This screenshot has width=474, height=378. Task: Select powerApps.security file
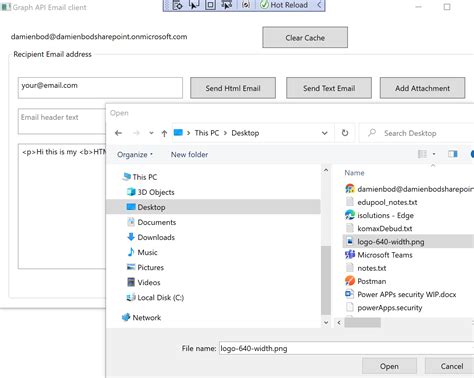[384, 307]
